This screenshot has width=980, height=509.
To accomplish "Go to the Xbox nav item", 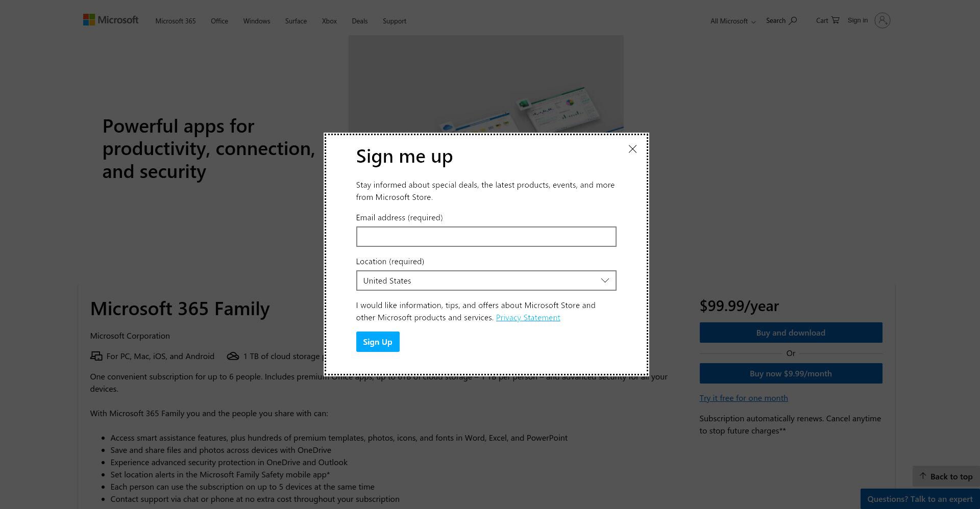I will [x=329, y=21].
